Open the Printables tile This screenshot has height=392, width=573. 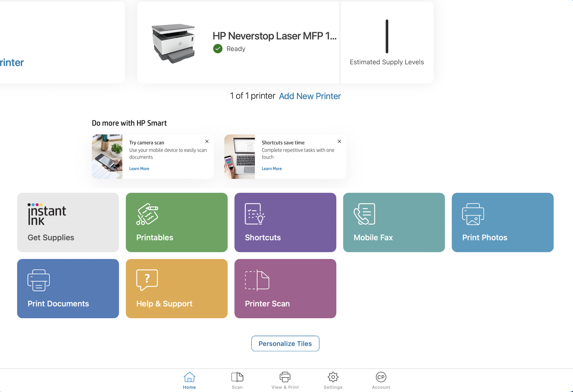[176, 222]
